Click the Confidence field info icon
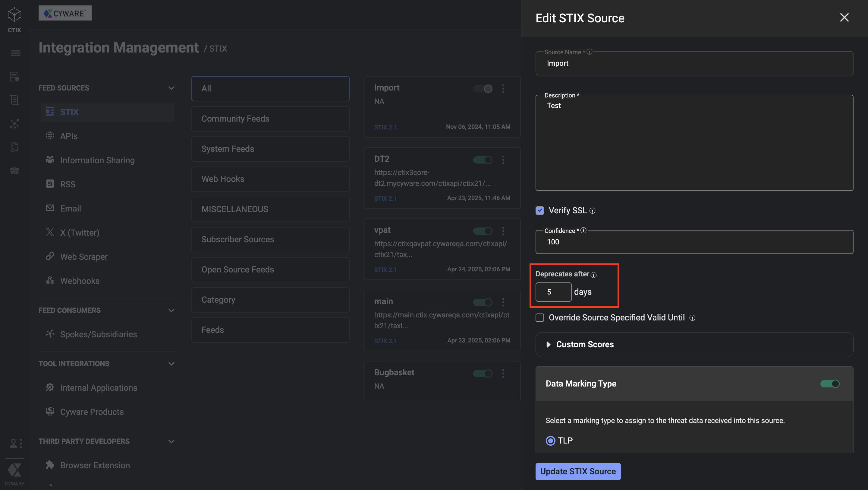The height and width of the screenshot is (490, 868). coord(583,230)
